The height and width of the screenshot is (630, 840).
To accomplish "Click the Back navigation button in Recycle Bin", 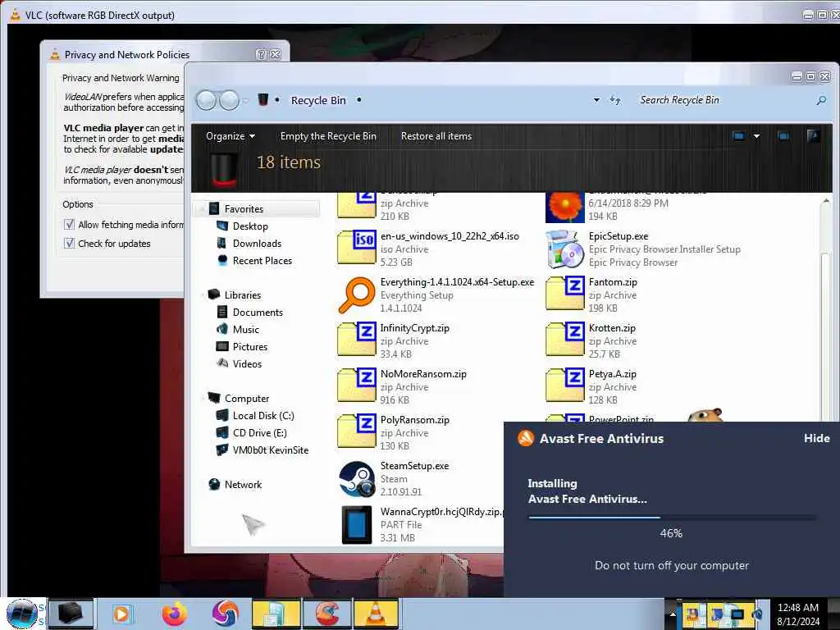I will (206, 100).
